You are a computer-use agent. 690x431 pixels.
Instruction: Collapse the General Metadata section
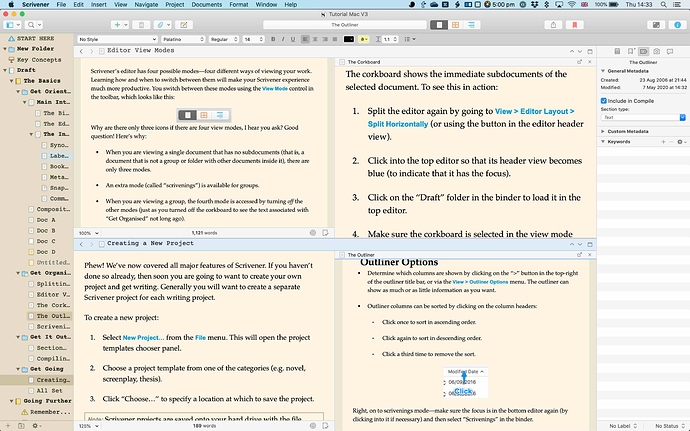[603, 71]
